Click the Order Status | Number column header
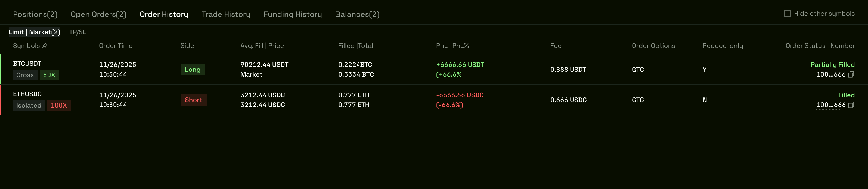The image size is (868, 189). [820, 45]
